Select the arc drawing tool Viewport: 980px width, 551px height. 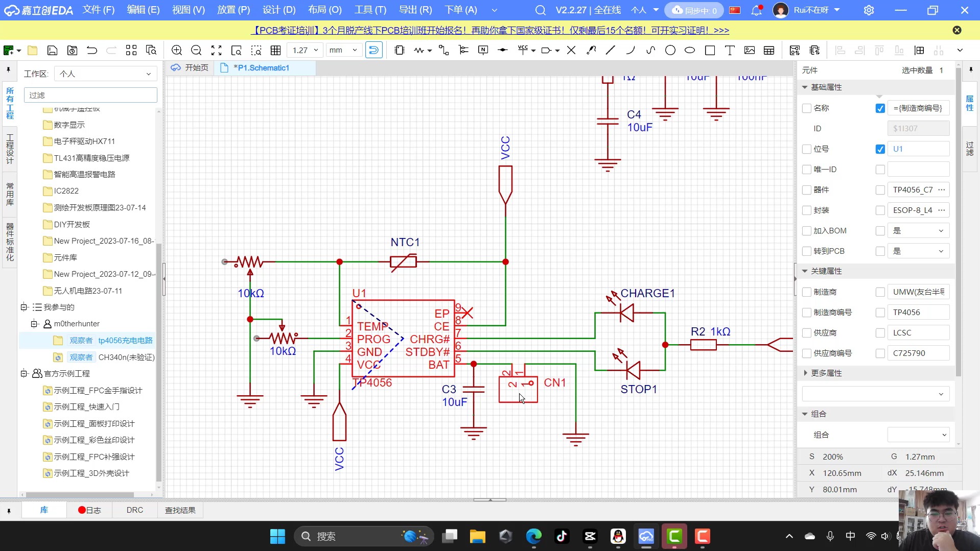click(x=631, y=50)
